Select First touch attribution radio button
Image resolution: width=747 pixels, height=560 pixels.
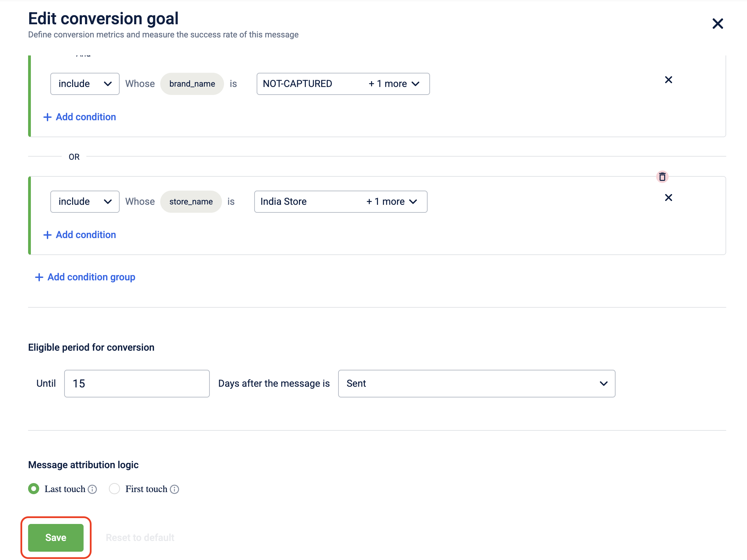pos(114,489)
